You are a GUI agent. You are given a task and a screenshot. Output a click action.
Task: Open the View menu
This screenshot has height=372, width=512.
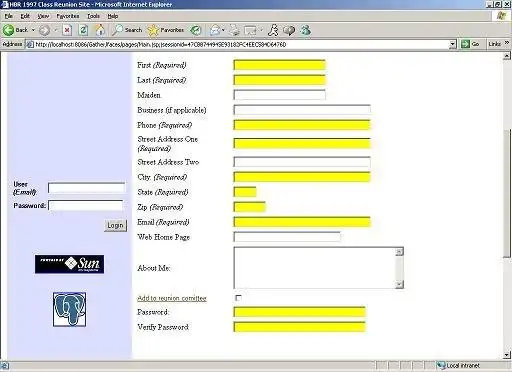43,16
